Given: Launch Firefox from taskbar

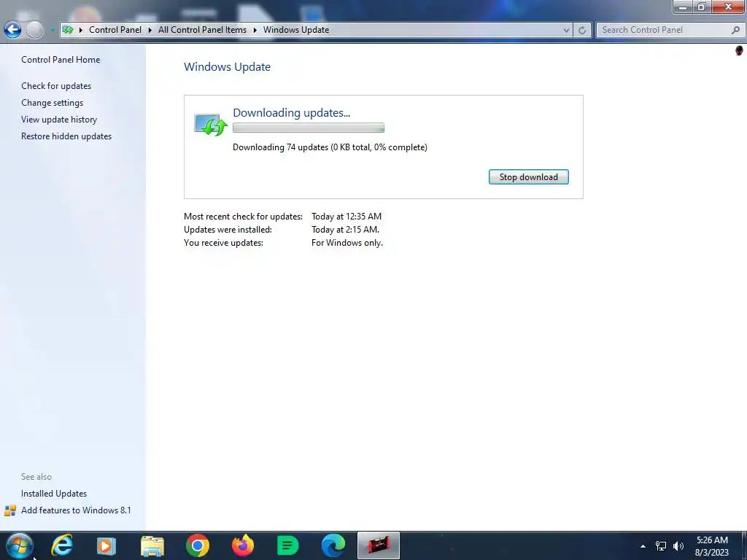Looking at the screenshot, I should (x=242, y=545).
